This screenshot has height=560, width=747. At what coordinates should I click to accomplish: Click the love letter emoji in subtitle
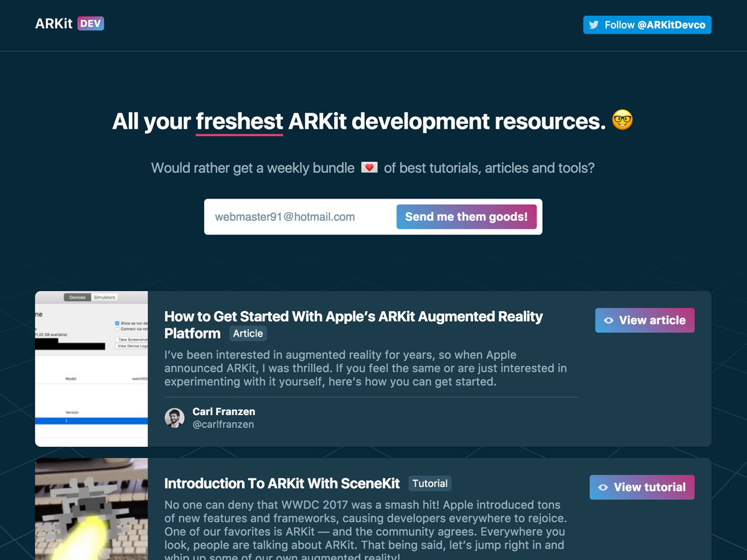point(369,167)
